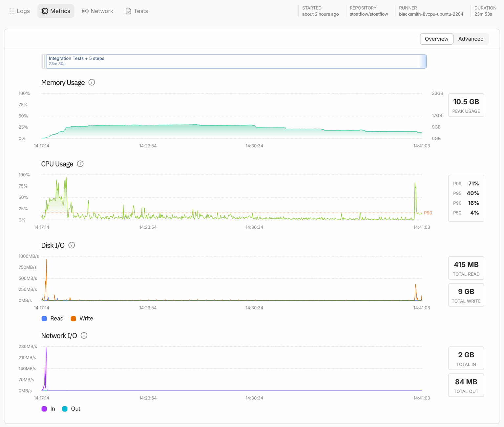
Task: Toggle the Write series legend
Action: 82,319
